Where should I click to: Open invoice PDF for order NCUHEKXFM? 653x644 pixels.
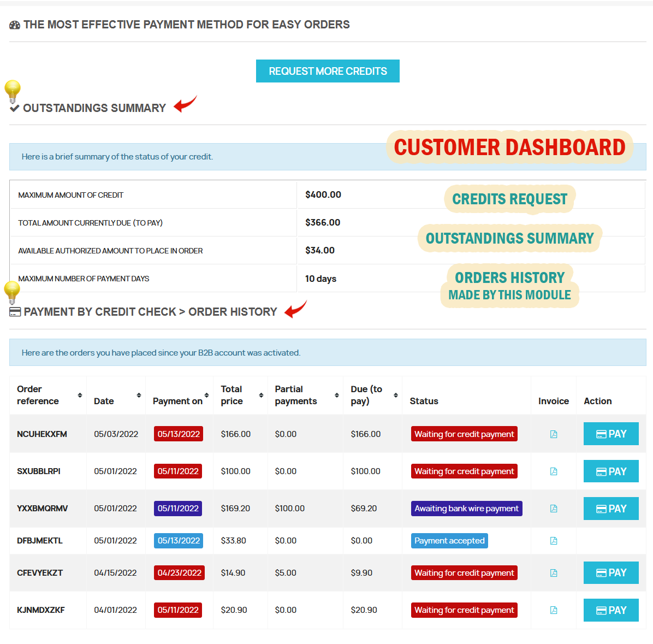click(x=553, y=434)
